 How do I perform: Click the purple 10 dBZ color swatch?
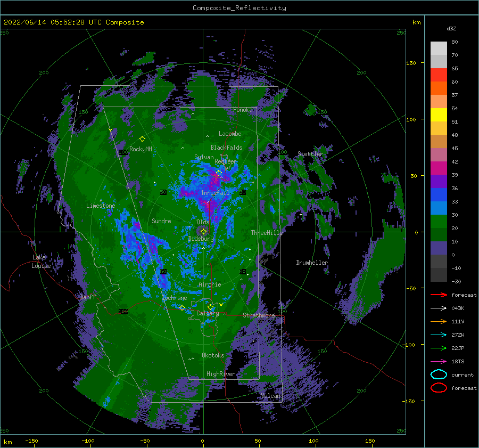[x=439, y=248]
